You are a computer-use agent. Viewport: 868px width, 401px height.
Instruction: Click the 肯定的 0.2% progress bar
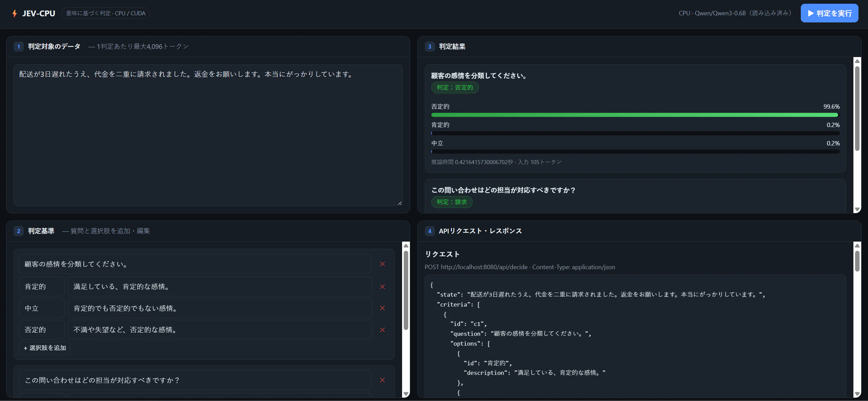point(635,133)
